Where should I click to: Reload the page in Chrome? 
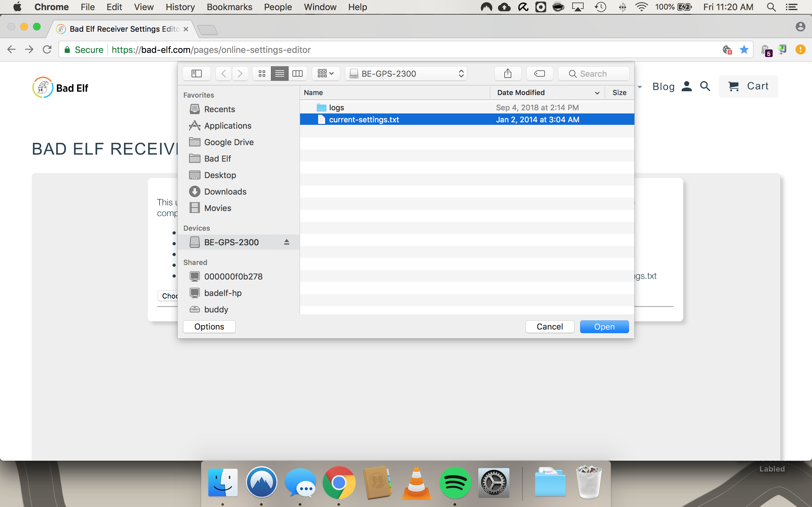[x=47, y=50]
